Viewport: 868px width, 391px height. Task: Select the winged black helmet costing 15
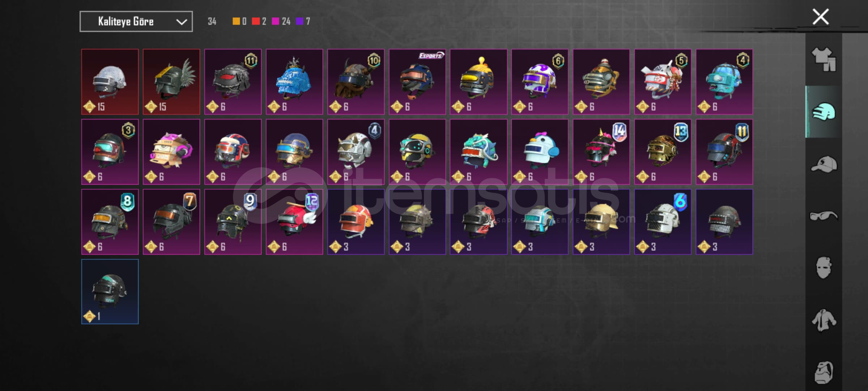[x=171, y=82]
